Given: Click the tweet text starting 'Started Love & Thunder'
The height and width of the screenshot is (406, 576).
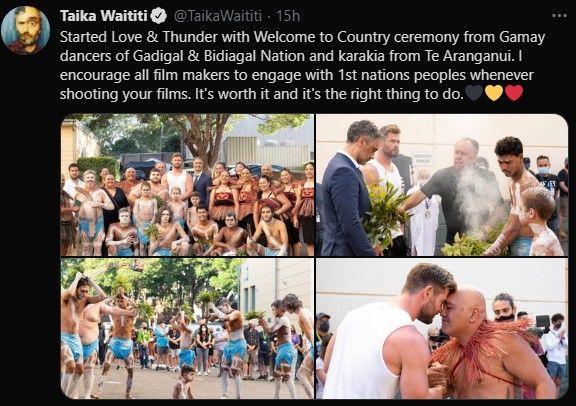Looking at the screenshot, I should 302,65.
